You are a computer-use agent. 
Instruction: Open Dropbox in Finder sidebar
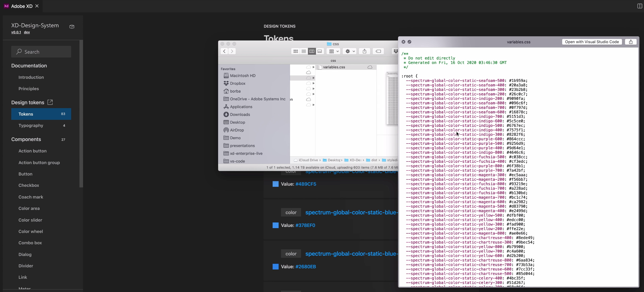238,83
